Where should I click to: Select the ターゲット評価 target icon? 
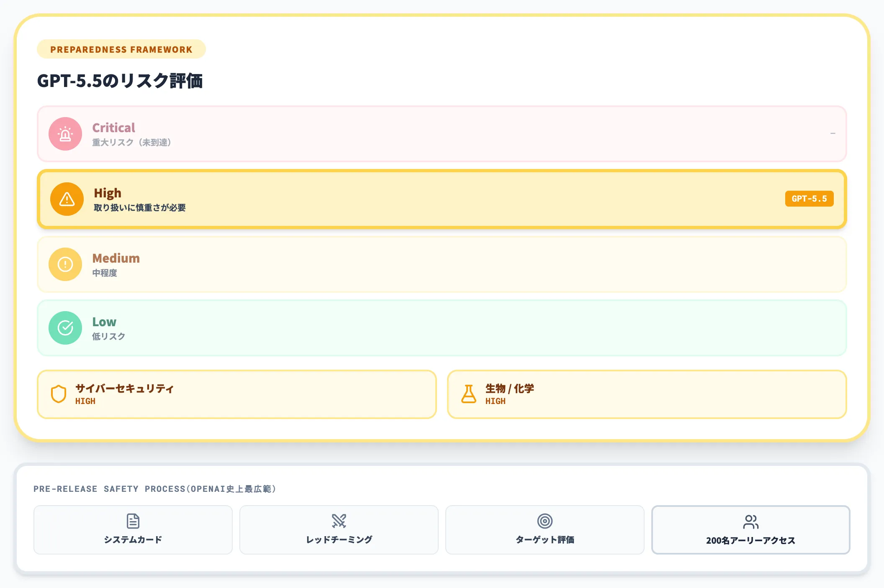point(545,521)
